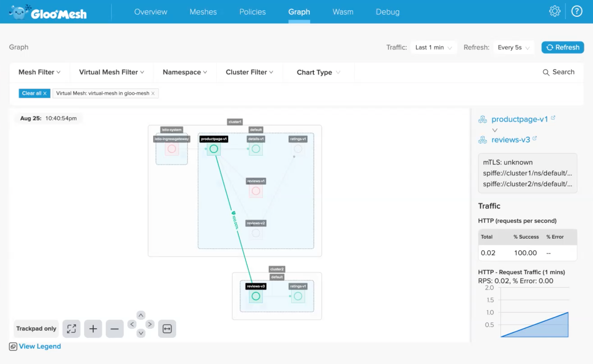This screenshot has height=364, width=593.
Task: Pan the graph down with the arrow
Action: [141, 333]
